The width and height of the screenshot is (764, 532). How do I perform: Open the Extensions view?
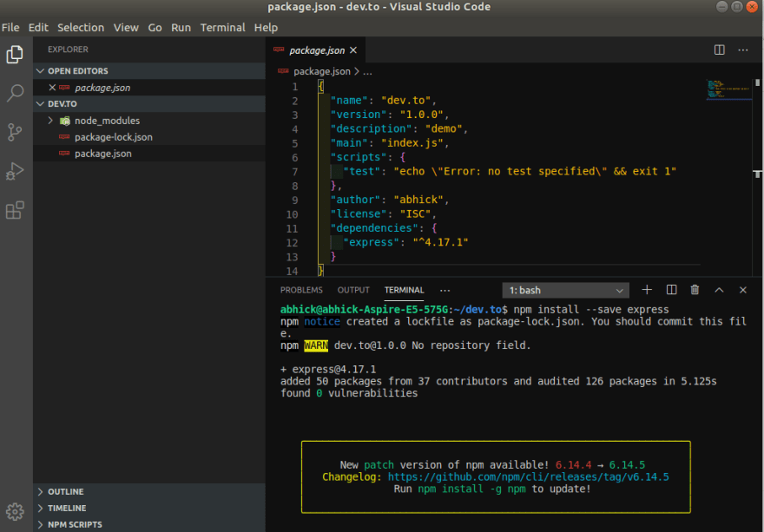(x=15, y=210)
